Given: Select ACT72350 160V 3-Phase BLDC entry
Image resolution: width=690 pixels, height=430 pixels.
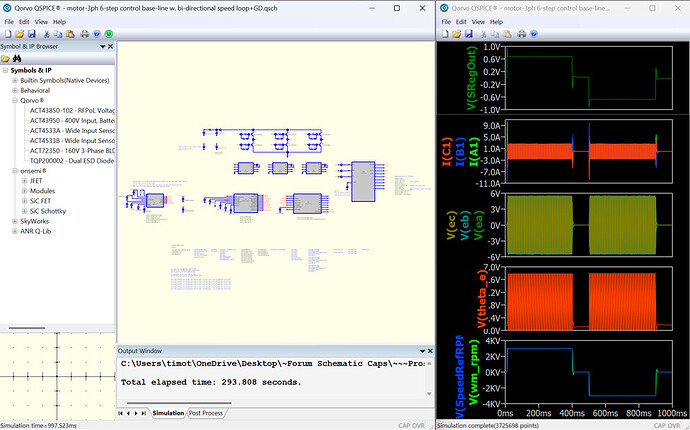Looking at the screenshot, I should click(72, 151).
